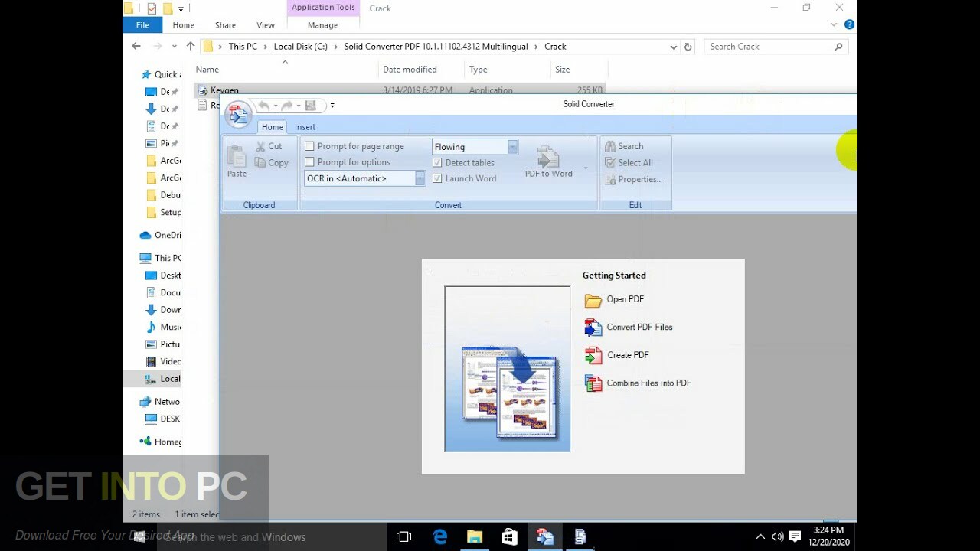Viewport: 980px width, 551px height.
Task: Switch to Solid Converter Home tab
Action: pos(272,127)
